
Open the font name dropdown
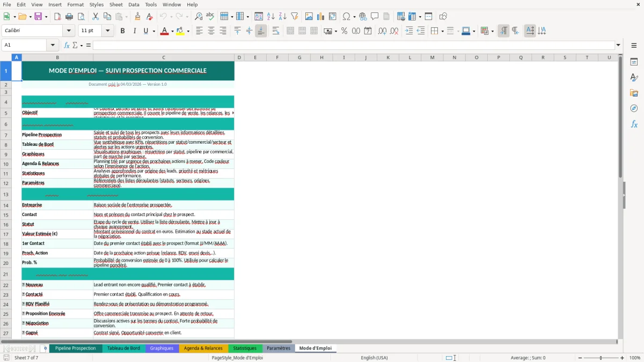tap(69, 31)
